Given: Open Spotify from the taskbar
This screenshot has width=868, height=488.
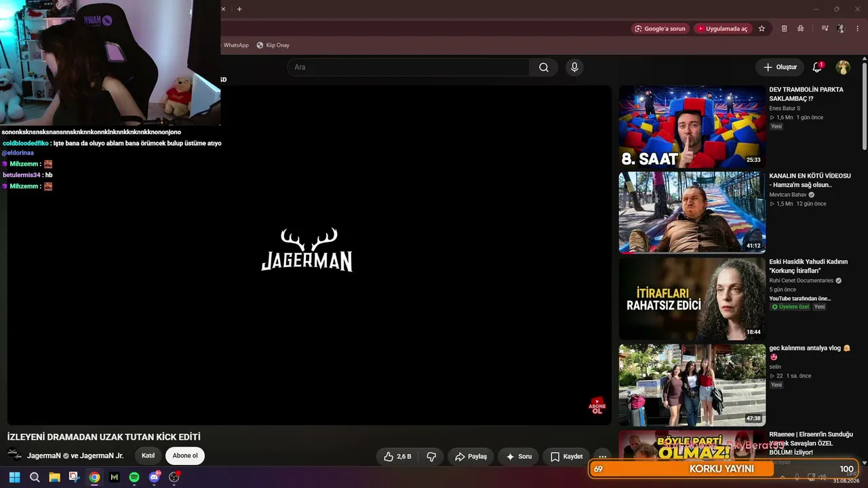Looking at the screenshot, I should coord(134,477).
